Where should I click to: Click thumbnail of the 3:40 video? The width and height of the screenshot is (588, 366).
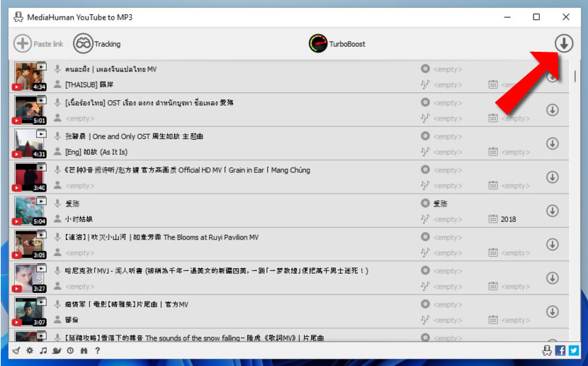pyautogui.click(x=30, y=177)
